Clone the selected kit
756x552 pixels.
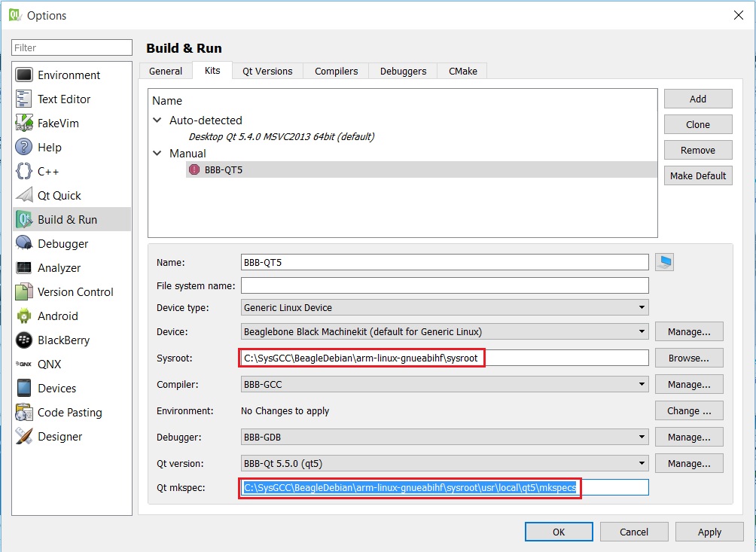(x=697, y=124)
